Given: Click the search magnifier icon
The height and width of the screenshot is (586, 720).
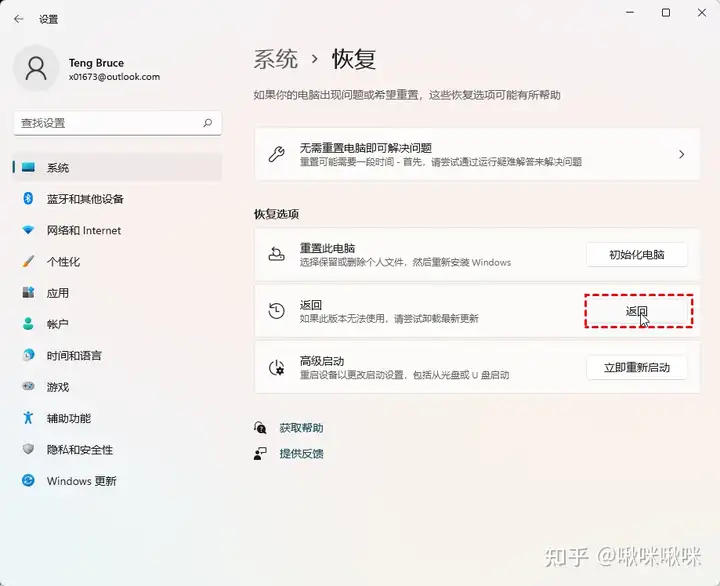Looking at the screenshot, I should (208, 123).
